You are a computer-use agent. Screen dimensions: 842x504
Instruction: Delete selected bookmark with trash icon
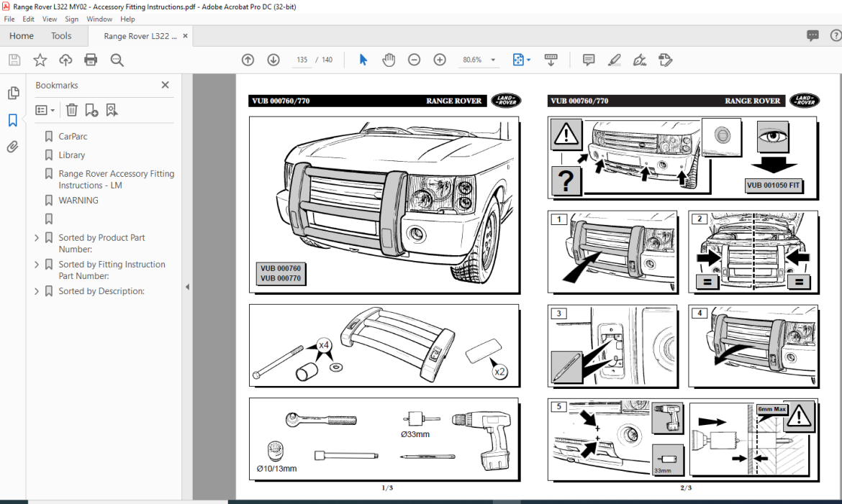coord(71,109)
